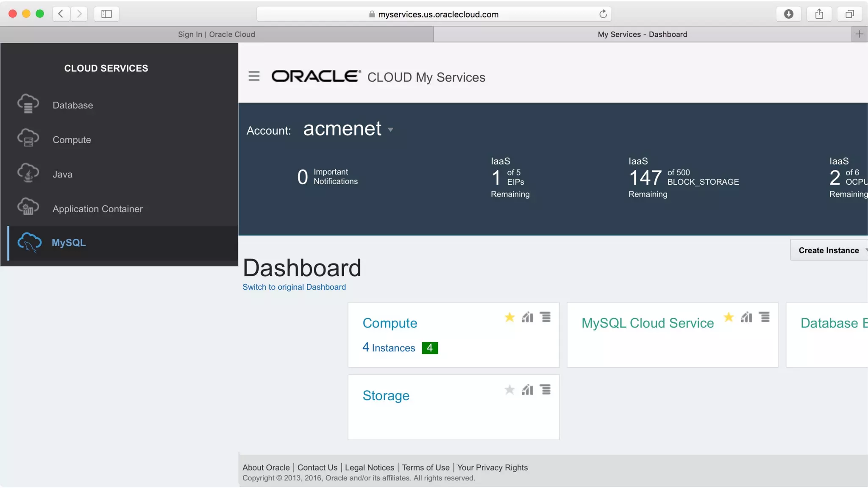Image resolution: width=868 pixels, height=488 pixels.
Task: Toggle the MySQL Cloud Service favorite star
Action: click(x=729, y=317)
